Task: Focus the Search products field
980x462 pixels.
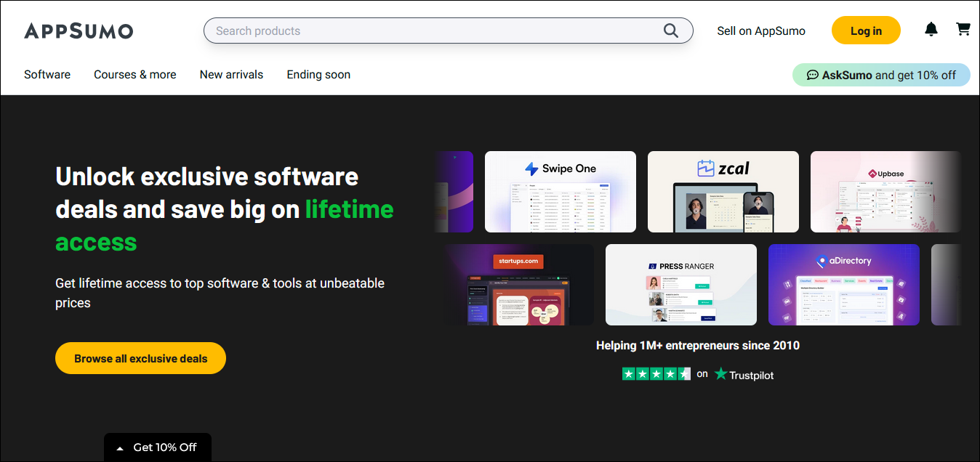Action: coord(436,31)
